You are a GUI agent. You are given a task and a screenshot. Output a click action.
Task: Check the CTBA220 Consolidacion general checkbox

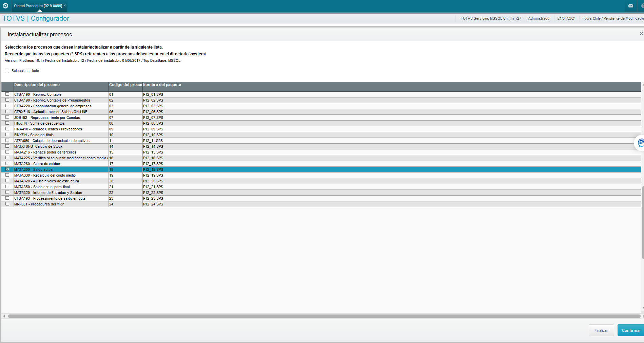pos(7,106)
